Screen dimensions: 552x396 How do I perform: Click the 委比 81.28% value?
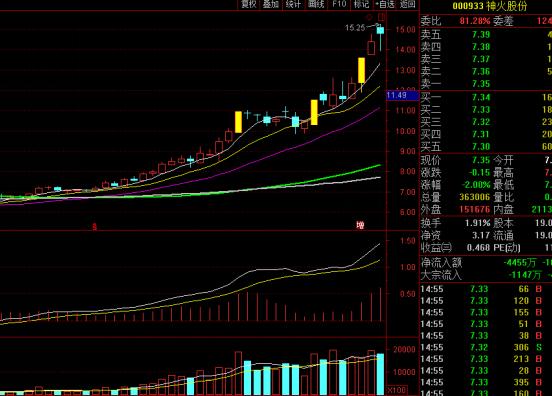coord(474,21)
